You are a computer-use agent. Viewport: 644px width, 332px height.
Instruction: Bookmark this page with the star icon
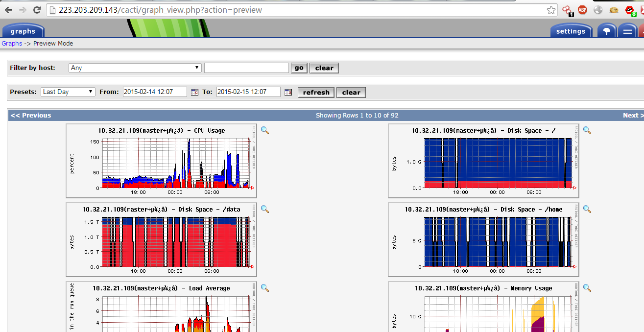pos(551,10)
